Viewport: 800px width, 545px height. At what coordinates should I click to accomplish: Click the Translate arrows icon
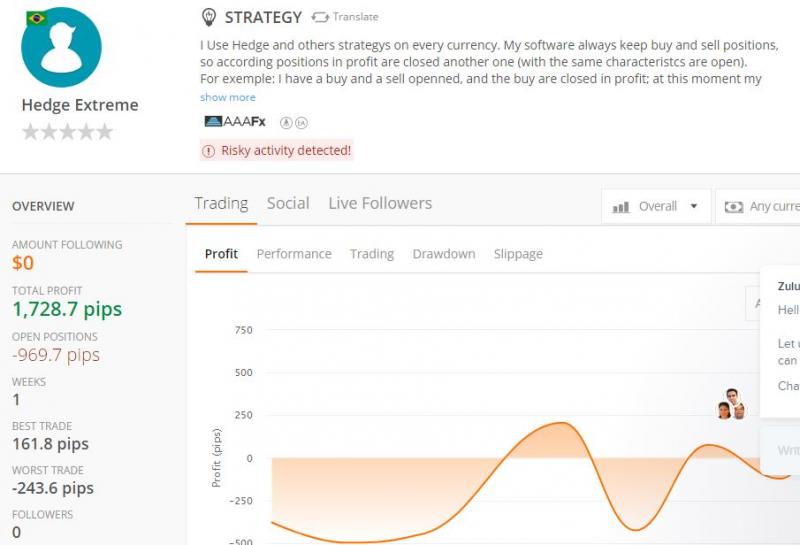click(320, 17)
